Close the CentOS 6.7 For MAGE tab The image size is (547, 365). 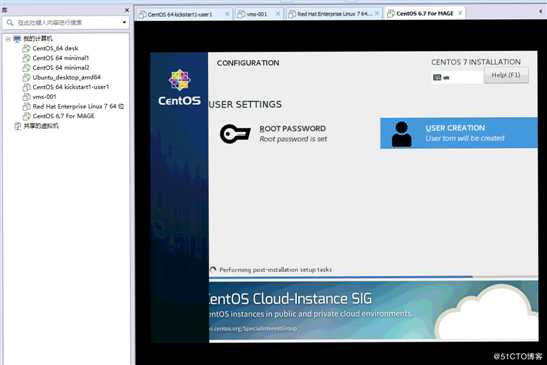pyautogui.click(x=460, y=13)
